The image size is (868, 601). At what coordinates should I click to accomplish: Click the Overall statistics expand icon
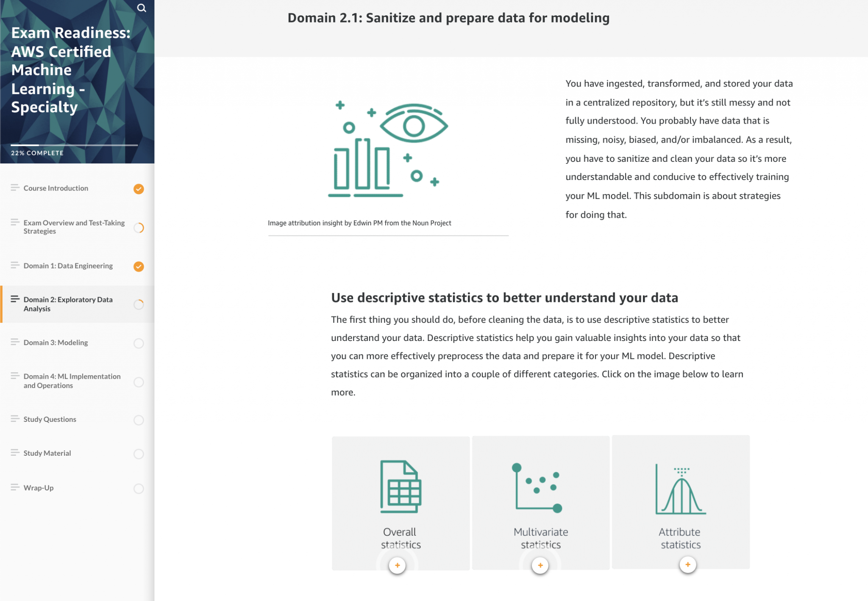(398, 565)
